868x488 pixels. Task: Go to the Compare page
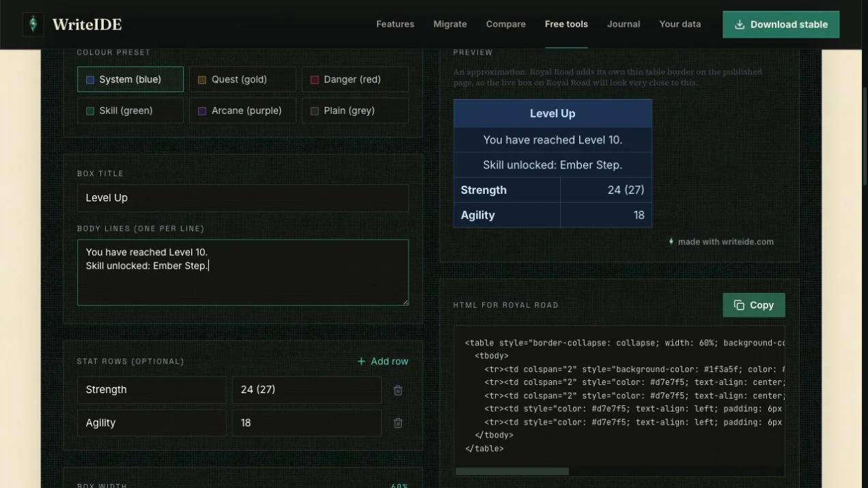(x=506, y=24)
